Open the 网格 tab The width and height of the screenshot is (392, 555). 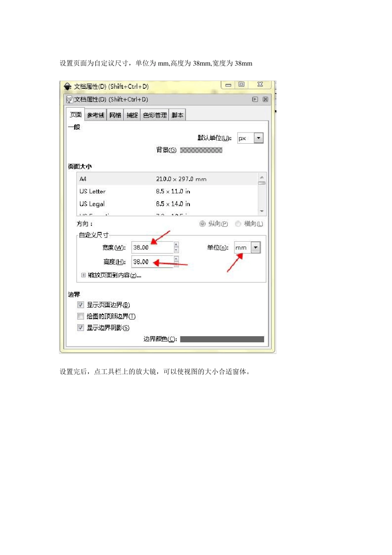pos(115,115)
